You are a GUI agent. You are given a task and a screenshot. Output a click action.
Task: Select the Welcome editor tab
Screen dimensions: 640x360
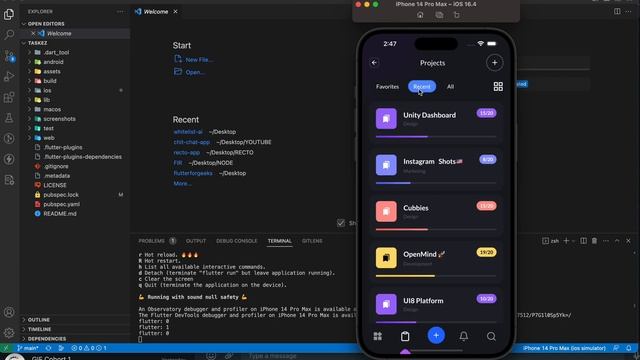[x=156, y=12]
